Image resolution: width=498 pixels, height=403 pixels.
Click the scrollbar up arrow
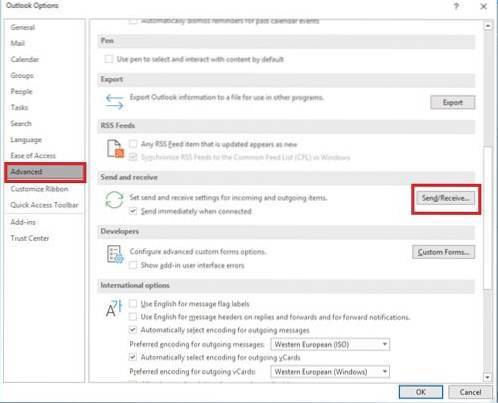[488, 26]
